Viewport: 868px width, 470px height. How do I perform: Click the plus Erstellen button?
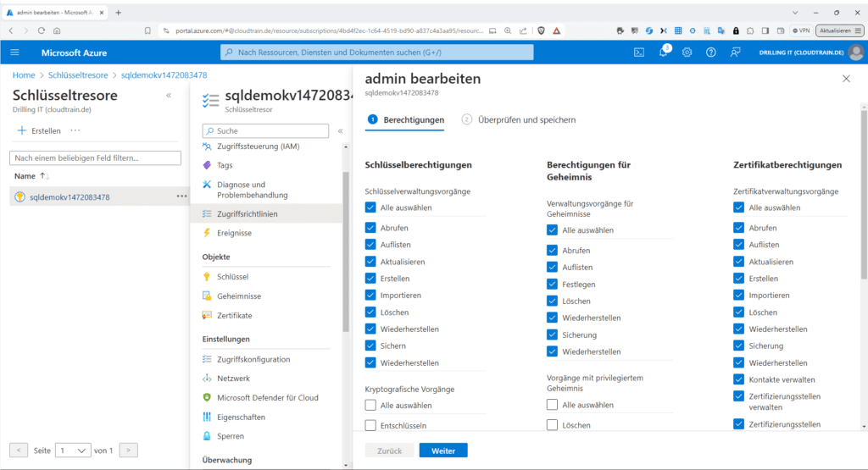coord(39,131)
